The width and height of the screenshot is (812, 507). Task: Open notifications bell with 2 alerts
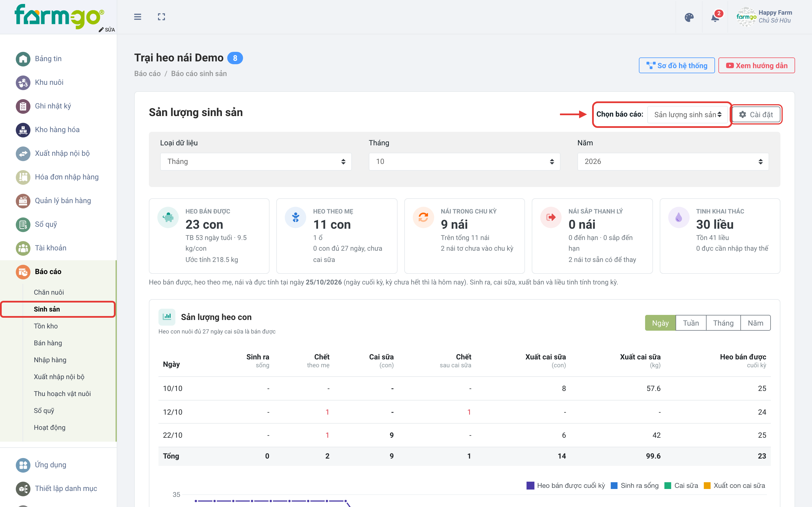click(715, 17)
